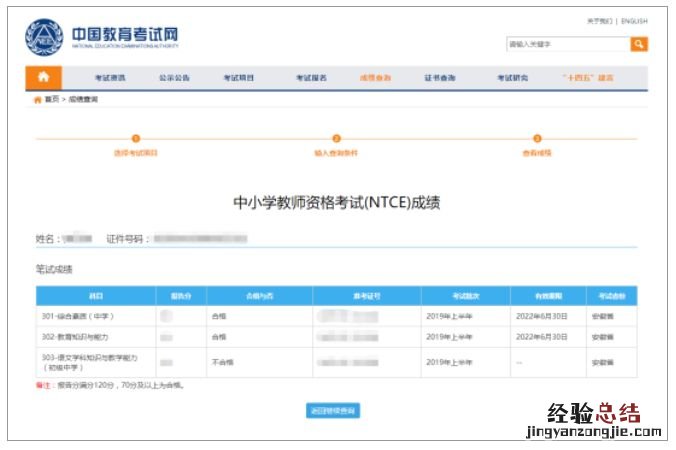Click the 中国教育考试网 site title
676x450 pixels.
[125, 34]
